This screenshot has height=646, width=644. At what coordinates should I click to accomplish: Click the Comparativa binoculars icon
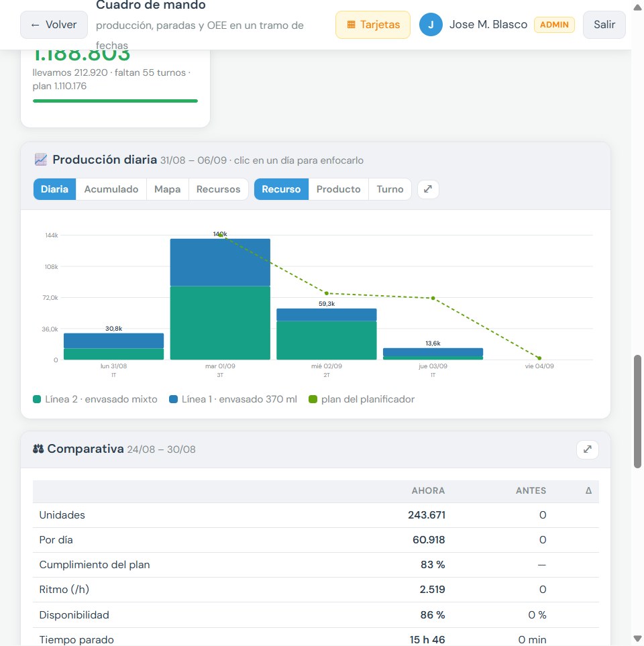(x=38, y=449)
